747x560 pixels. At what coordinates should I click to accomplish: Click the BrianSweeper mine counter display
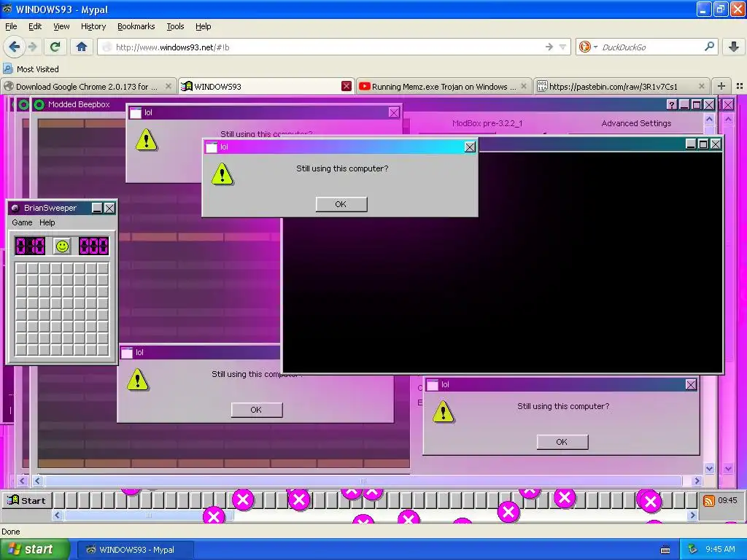click(30, 246)
